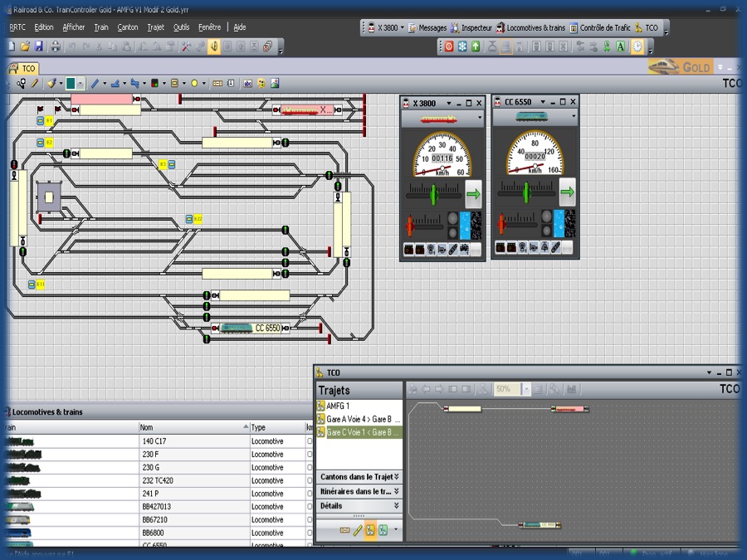747x560 pixels.
Task: Open the Trajet menu
Action: pyautogui.click(x=156, y=27)
